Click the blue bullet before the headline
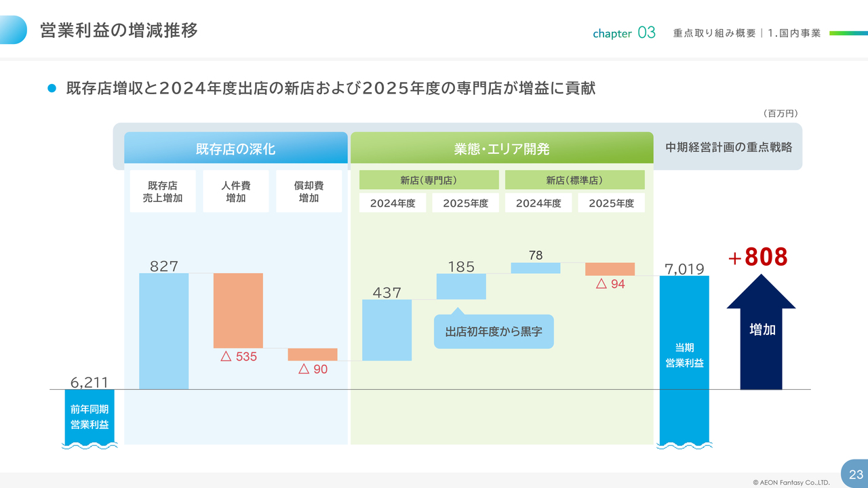The width and height of the screenshot is (868, 488). click(51, 89)
